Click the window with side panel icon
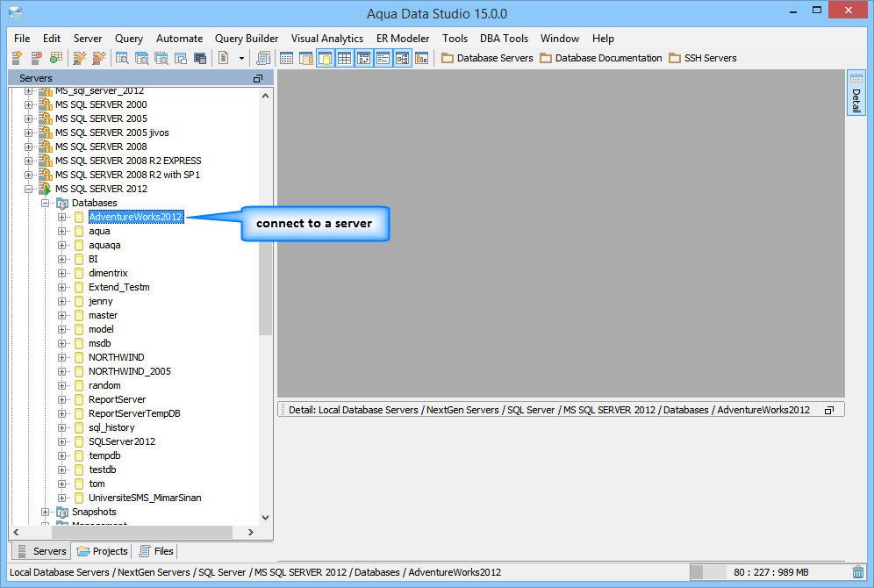This screenshot has height=588, width=874. click(x=305, y=57)
